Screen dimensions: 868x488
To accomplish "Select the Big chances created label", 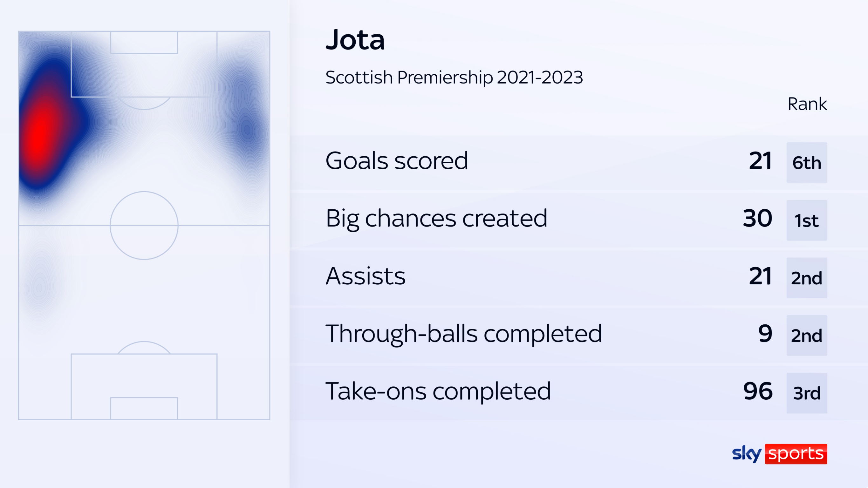I will [x=436, y=219].
